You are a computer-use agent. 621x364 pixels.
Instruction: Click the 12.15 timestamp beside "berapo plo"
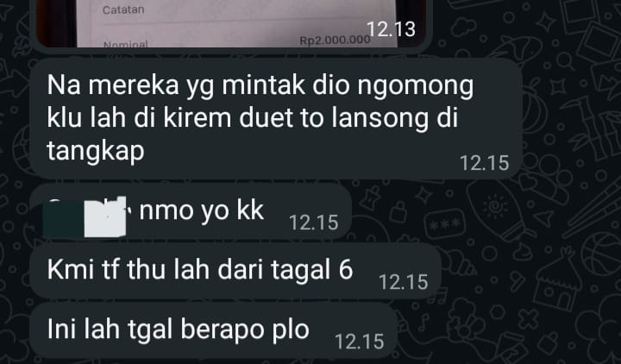(x=359, y=342)
